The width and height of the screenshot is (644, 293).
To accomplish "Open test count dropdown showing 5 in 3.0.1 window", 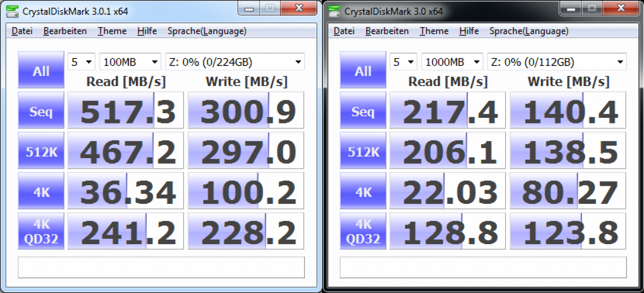I will click(82, 62).
